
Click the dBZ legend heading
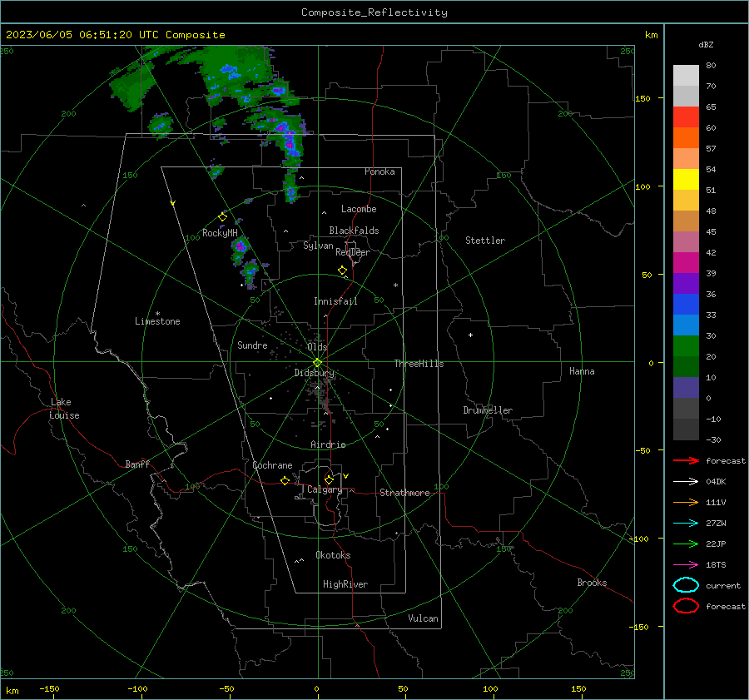[706, 44]
